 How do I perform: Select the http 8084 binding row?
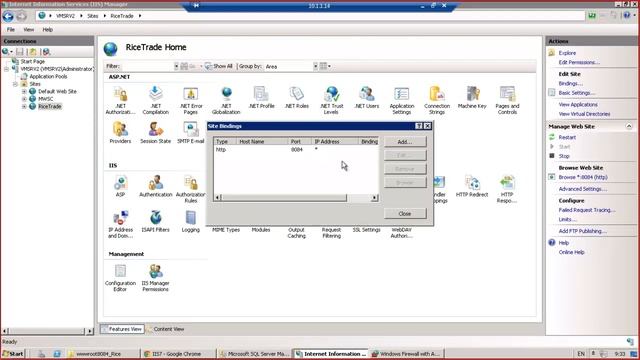pos(296,150)
